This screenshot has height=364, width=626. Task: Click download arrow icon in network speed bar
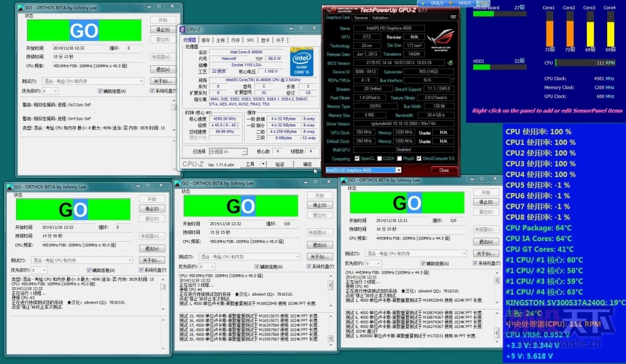coord(423,3)
